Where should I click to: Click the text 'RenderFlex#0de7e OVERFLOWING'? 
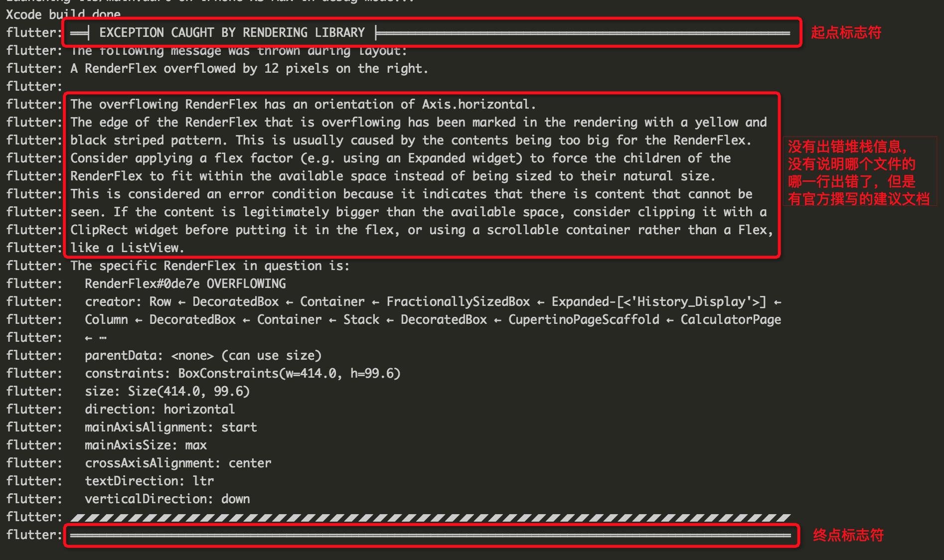[x=185, y=284]
